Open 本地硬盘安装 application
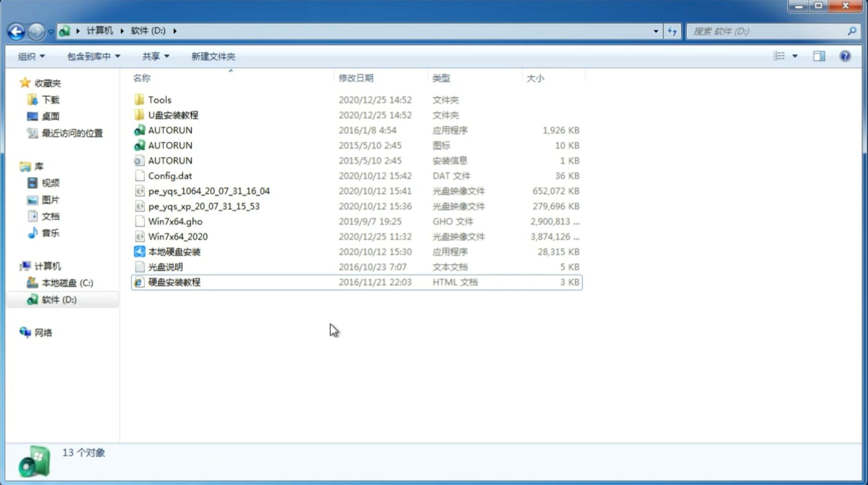868x485 pixels. point(174,251)
